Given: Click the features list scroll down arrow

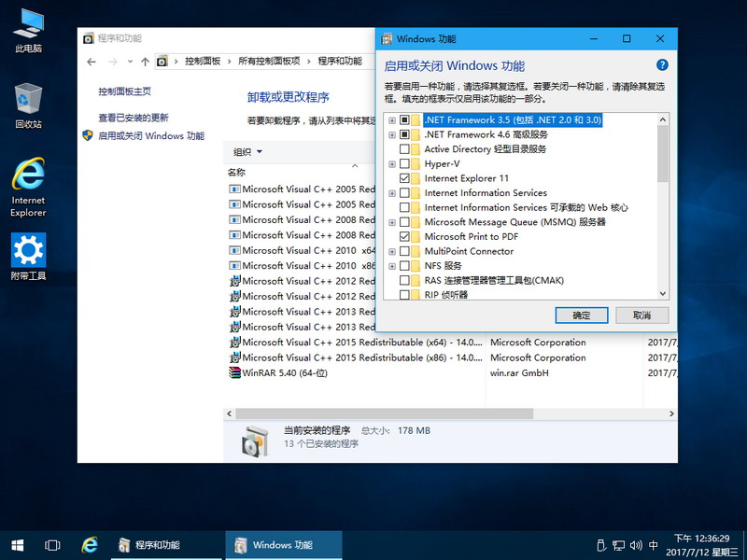Looking at the screenshot, I should click(x=662, y=294).
